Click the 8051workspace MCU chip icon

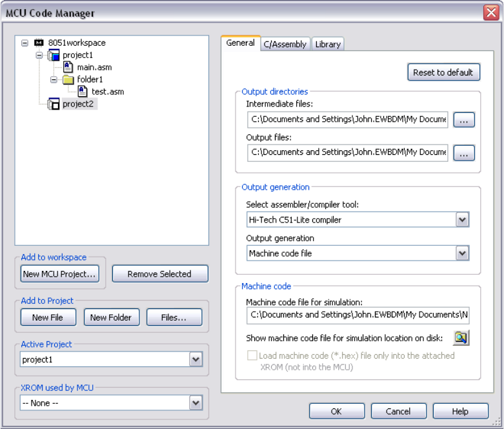(39, 43)
